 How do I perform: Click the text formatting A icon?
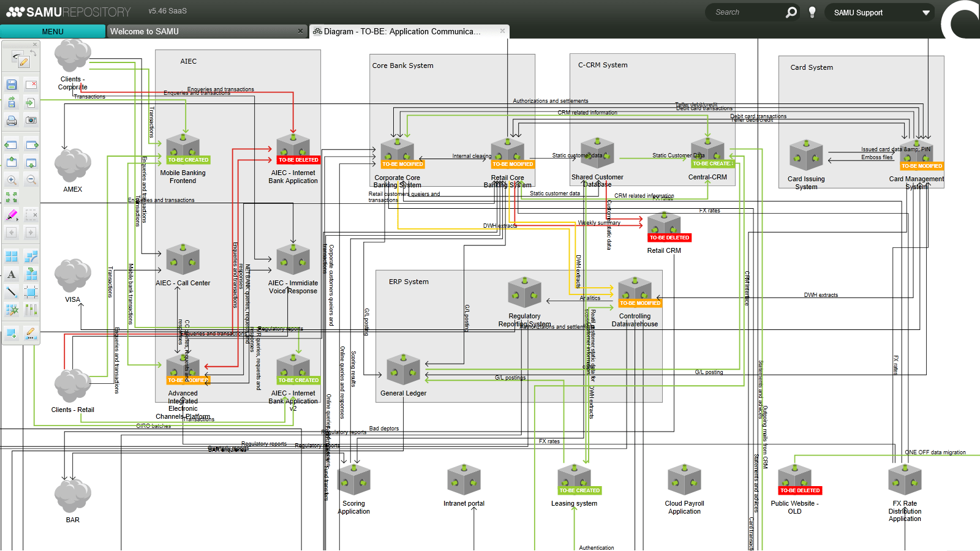point(12,275)
